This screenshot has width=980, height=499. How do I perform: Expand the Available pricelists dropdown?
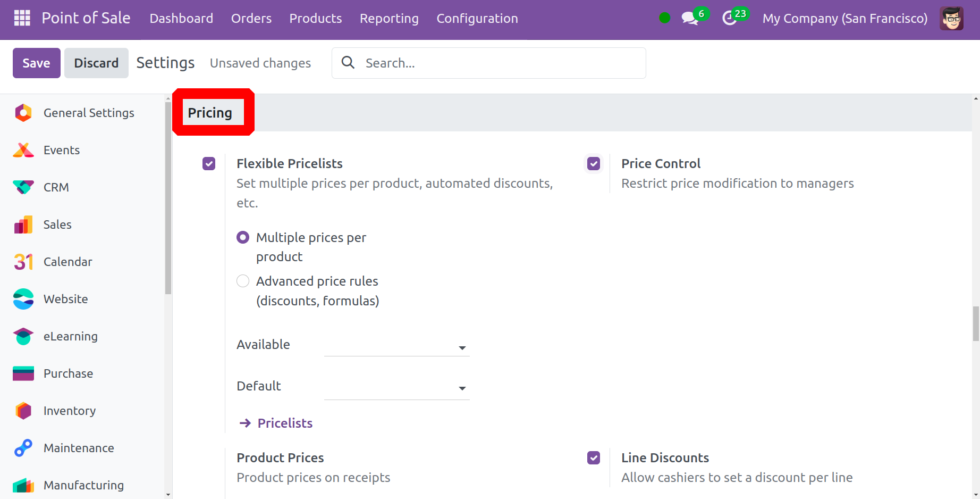[396, 346]
